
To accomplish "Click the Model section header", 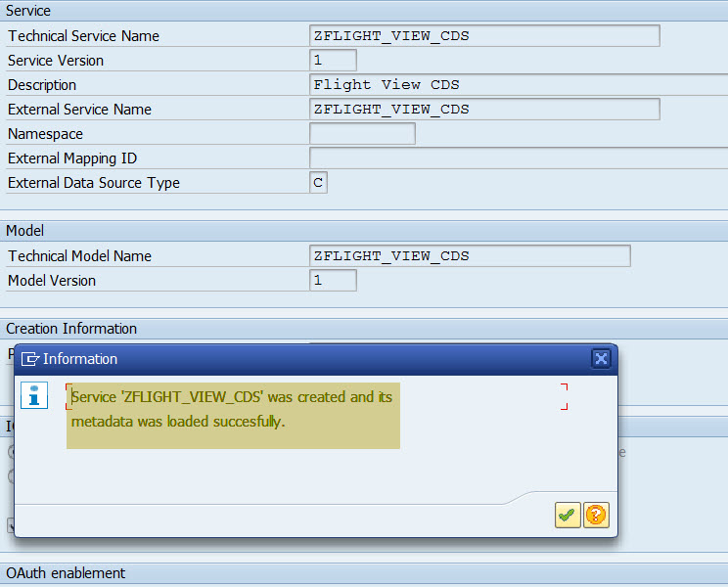I will (x=25, y=231).
